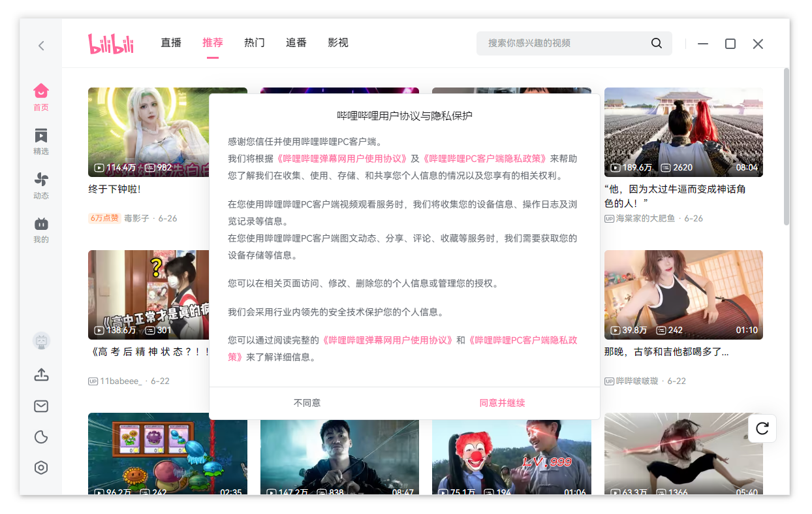This screenshot has width=812, height=514.
Task: Toggle dark mode moon icon
Action: [x=41, y=437]
